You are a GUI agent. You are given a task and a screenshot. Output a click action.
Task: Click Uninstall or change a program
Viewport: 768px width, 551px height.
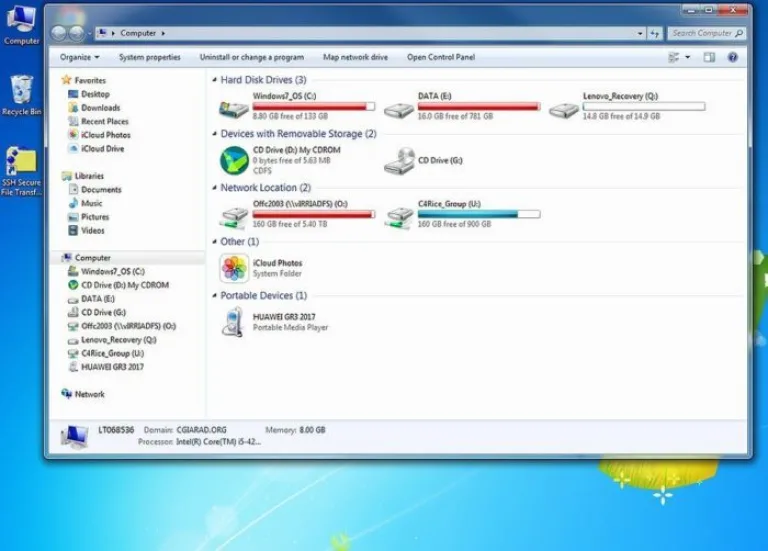[252, 57]
